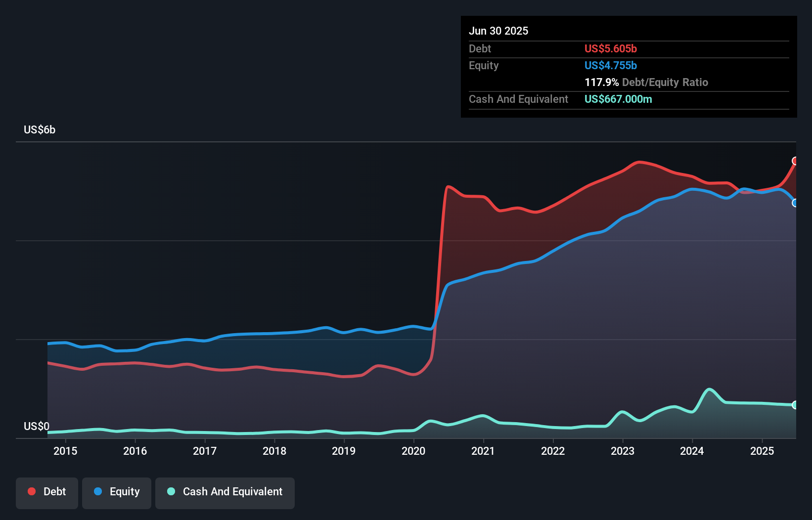812x520 pixels.
Task: Click the 2021 x-axis label
Action: pos(483,451)
